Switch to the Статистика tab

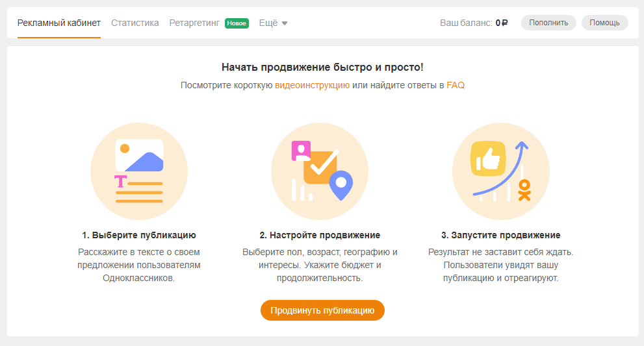click(135, 23)
